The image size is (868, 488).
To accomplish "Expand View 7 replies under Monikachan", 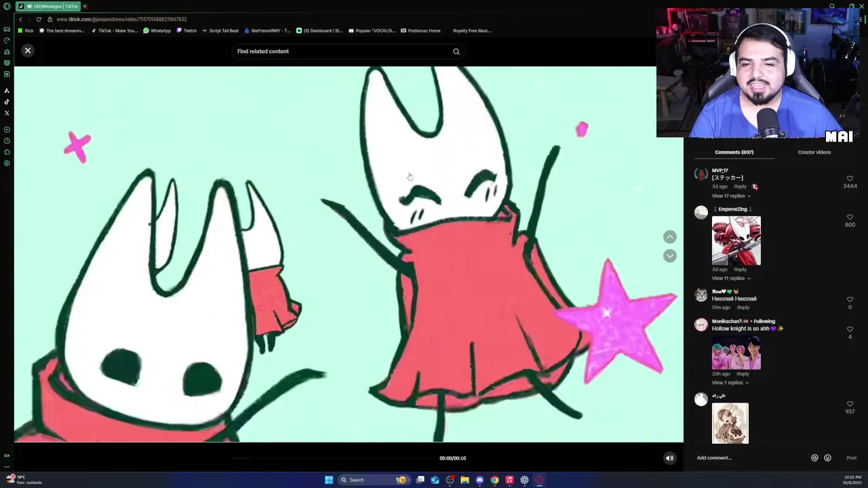I will point(730,383).
